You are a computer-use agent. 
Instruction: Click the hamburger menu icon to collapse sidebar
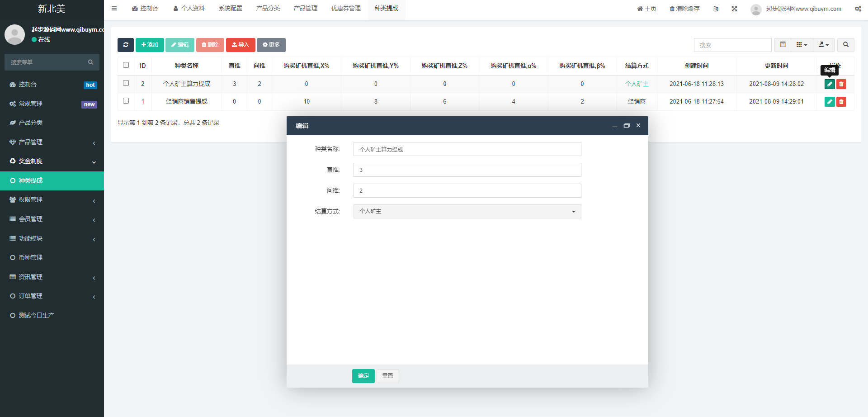click(x=114, y=9)
